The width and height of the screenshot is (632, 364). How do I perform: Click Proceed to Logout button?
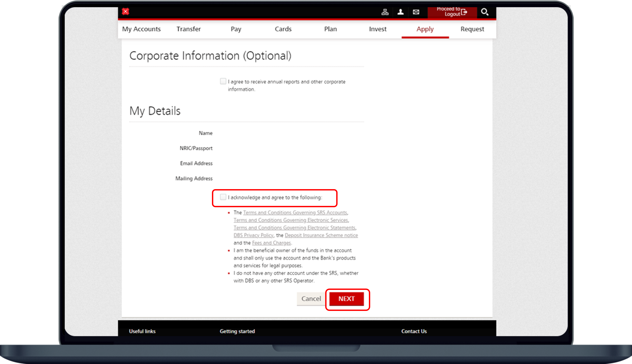(452, 12)
